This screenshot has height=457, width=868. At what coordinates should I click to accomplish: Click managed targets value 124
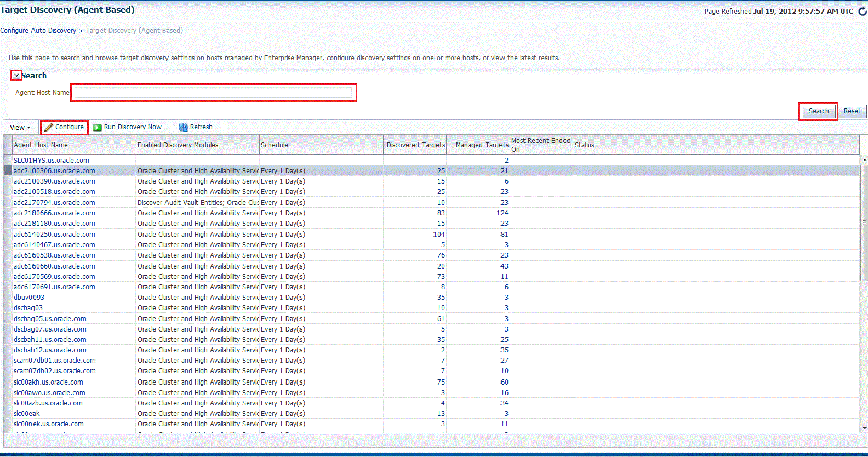(x=502, y=213)
